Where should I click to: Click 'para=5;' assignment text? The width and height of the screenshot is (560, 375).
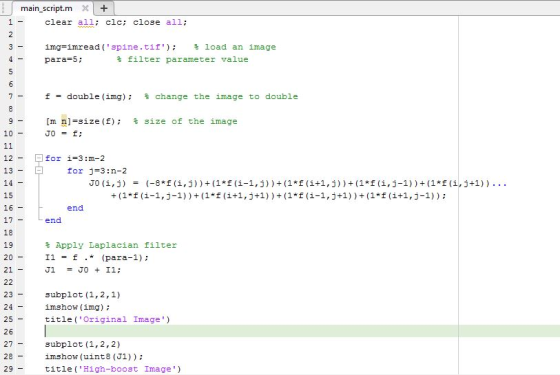coord(63,59)
